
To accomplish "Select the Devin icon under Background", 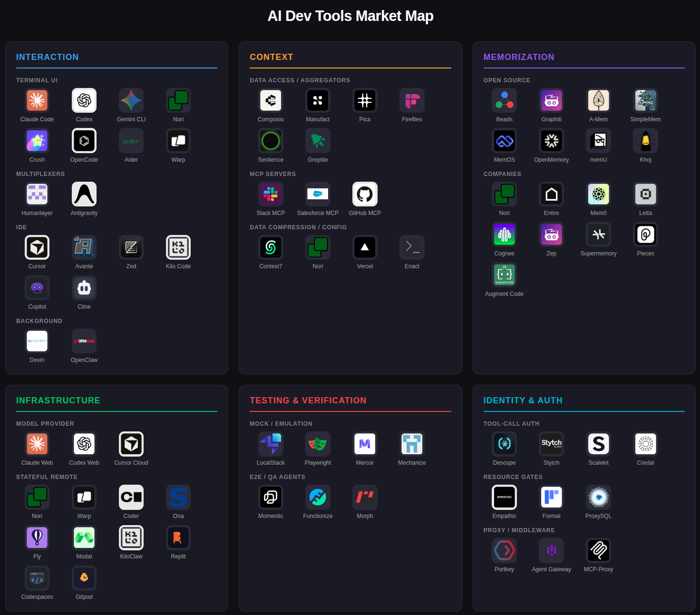I will coord(37,341).
